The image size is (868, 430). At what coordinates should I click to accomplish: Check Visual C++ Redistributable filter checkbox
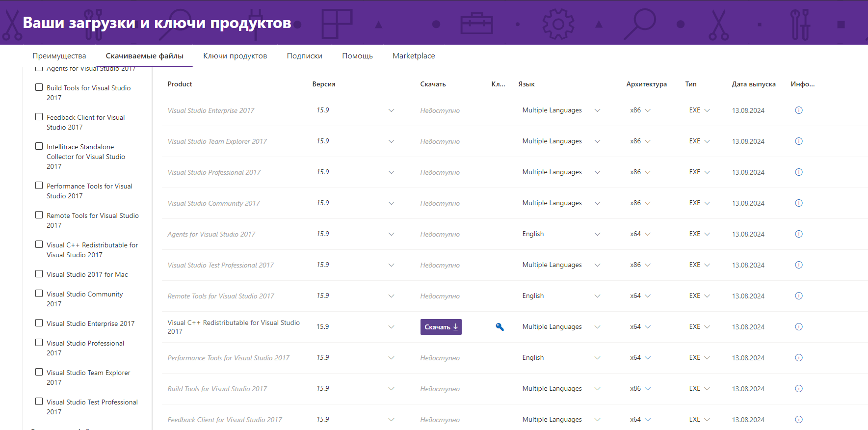pos(39,244)
